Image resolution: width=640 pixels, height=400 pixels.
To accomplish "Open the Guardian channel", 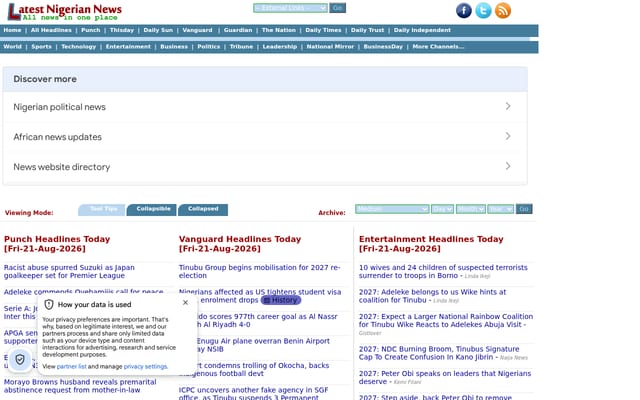I will [x=238, y=30].
